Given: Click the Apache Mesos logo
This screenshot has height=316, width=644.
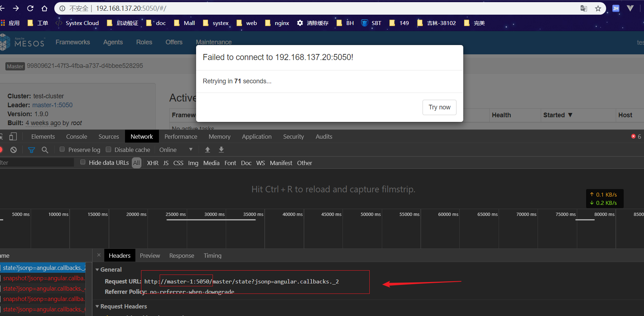Looking at the screenshot, I should (22, 42).
